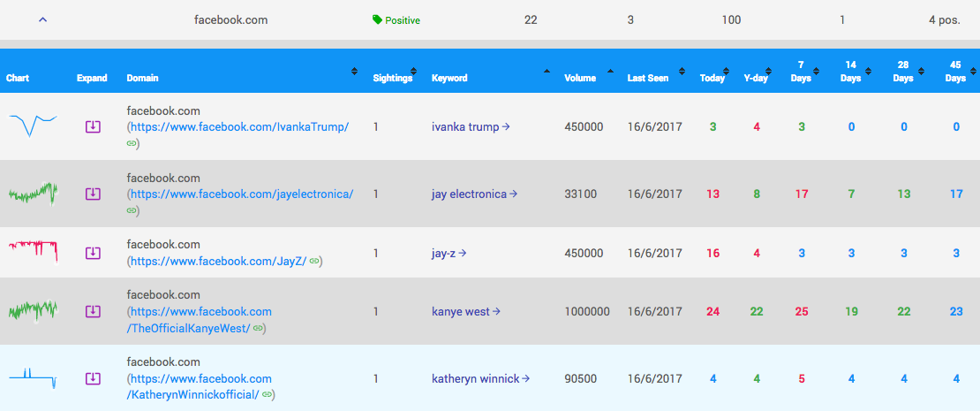Sort table by Sightings column

click(413, 71)
